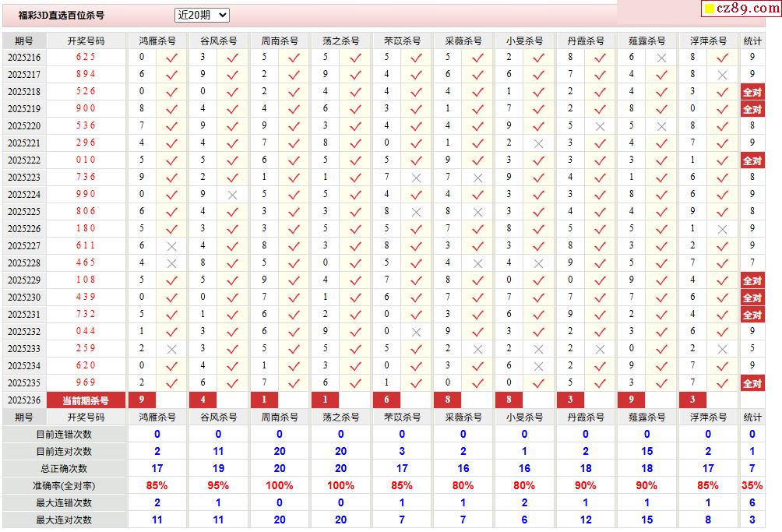Click the X mark for 芣苡杀号 in row 2025232
The width and height of the screenshot is (782, 532).
(x=417, y=333)
